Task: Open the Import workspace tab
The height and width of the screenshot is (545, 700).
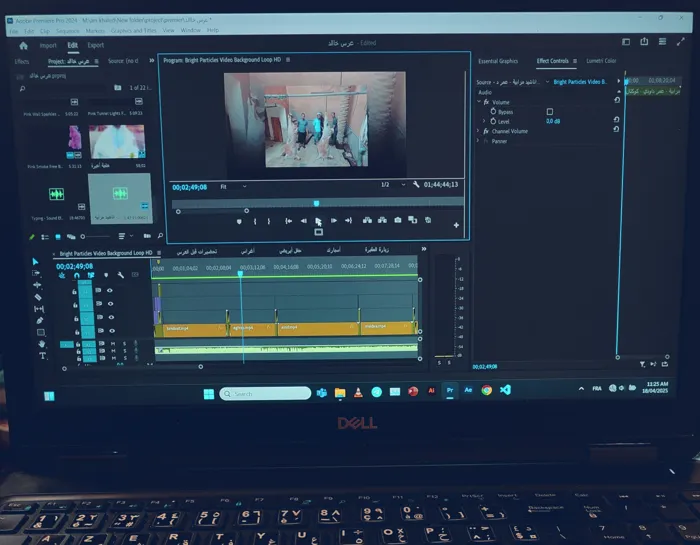Action: [48, 45]
